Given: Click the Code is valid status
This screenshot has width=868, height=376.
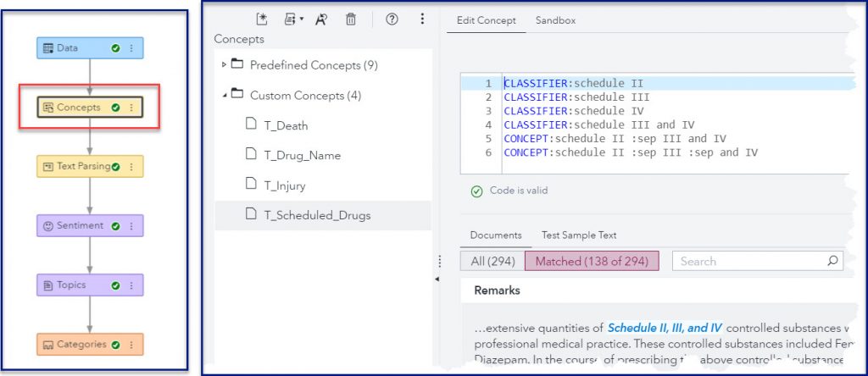Looking at the screenshot, I should [x=509, y=191].
